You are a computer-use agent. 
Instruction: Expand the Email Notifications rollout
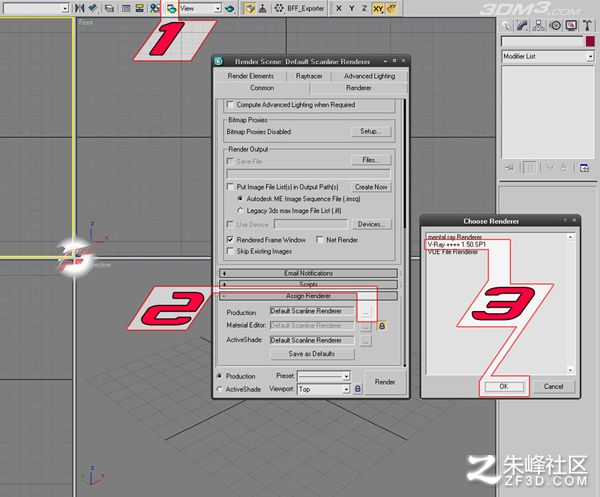tap(308, 273)
